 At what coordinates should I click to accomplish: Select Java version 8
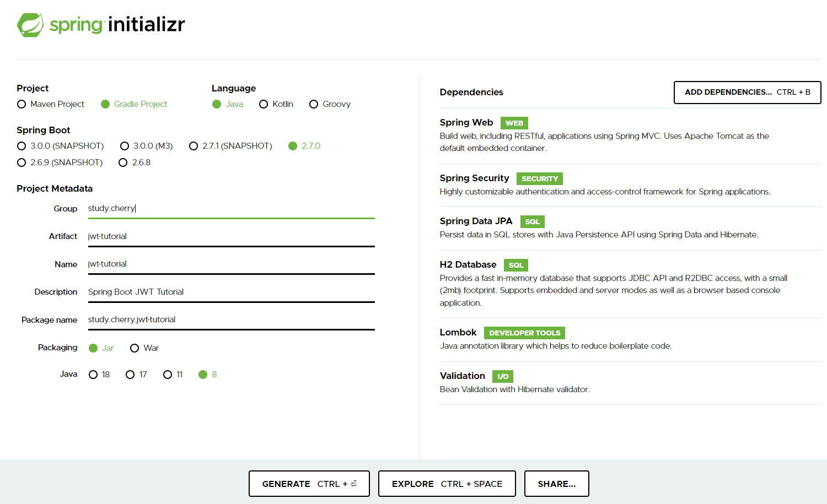208,375
